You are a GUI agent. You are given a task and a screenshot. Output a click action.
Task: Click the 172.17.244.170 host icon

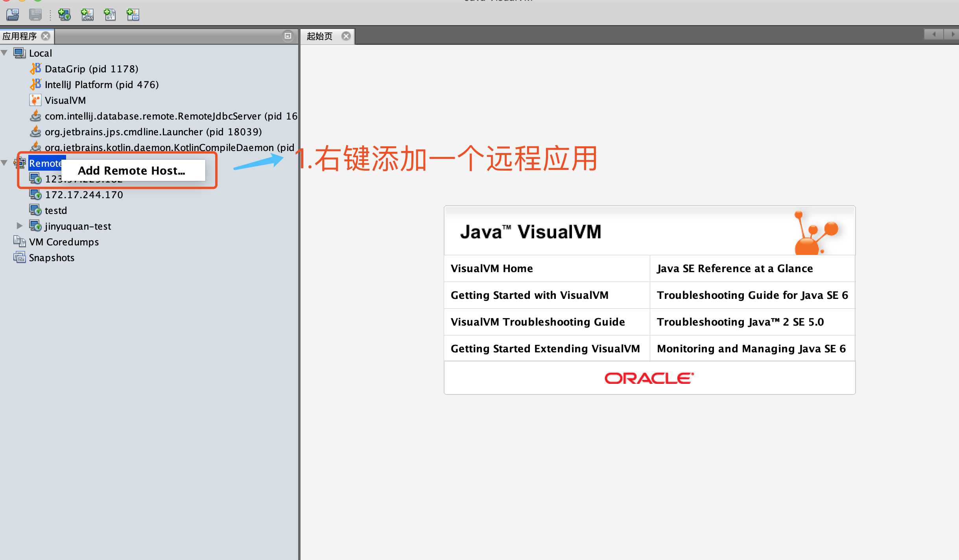pyautogui.click(x=35, y=195)
